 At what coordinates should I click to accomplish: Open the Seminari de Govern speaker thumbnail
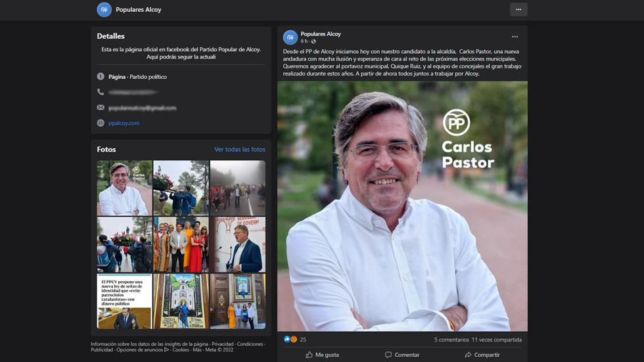coord(238,244)
